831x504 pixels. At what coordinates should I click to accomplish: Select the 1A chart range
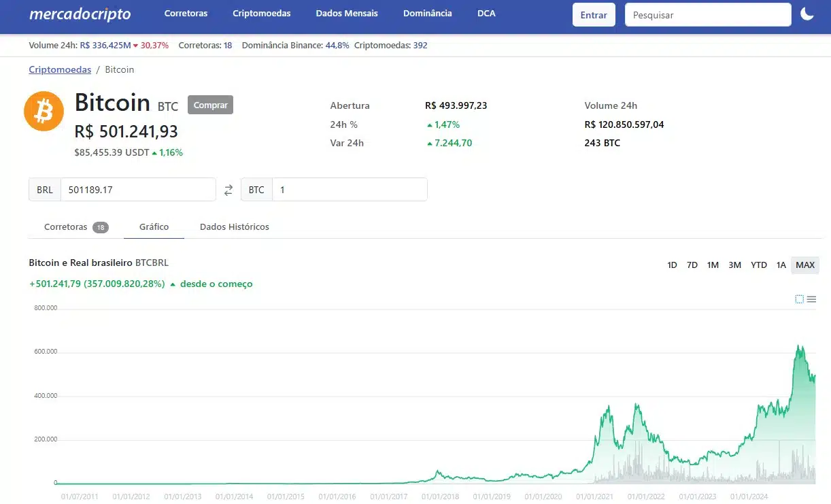click(781, 265)
